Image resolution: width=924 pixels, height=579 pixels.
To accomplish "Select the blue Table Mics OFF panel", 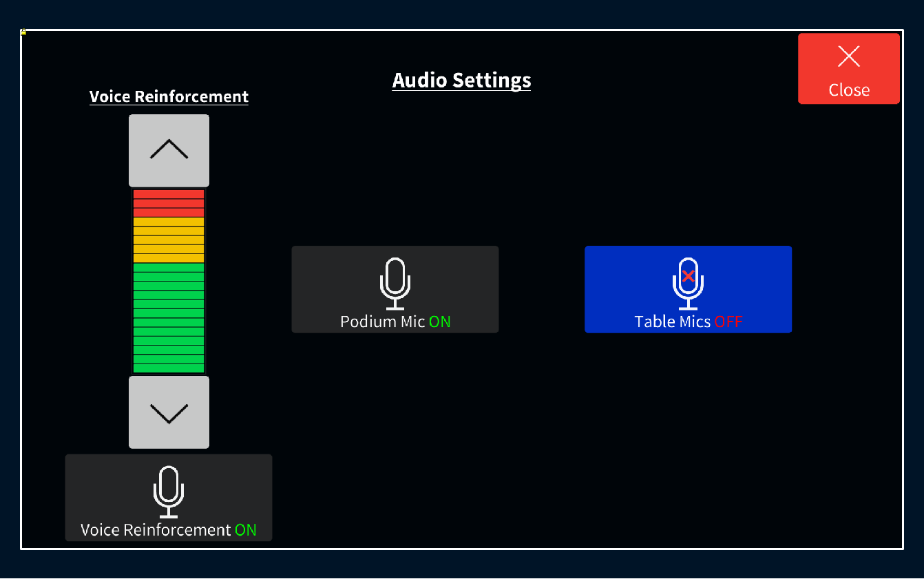I will tap(688, 289).
